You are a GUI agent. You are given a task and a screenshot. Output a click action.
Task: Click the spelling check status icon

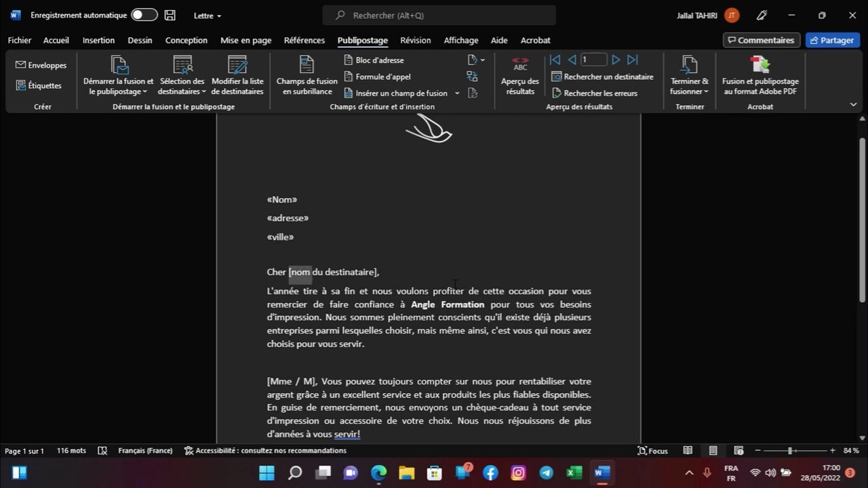pos(102,451)
